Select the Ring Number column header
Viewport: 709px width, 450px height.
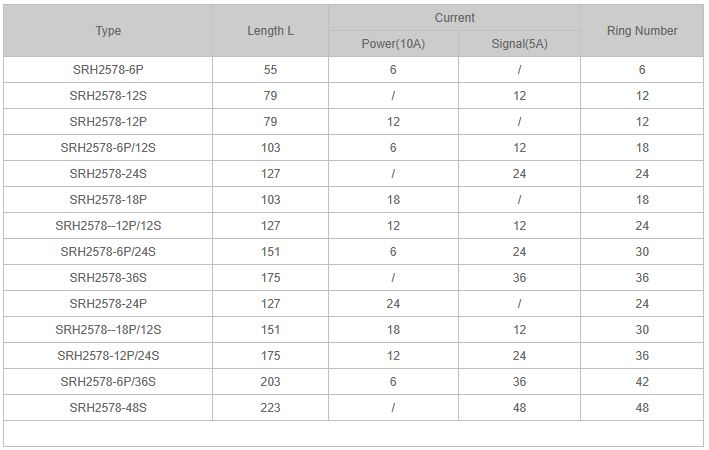click(642, 31)
